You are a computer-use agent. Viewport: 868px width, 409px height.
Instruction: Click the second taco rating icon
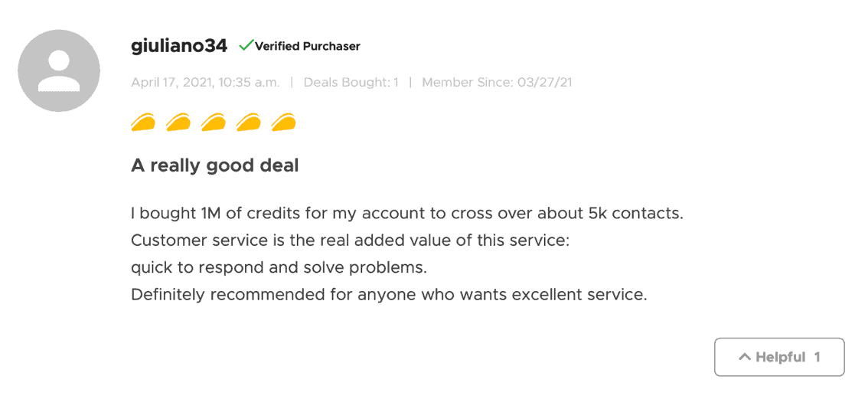(x=178, y=123)
